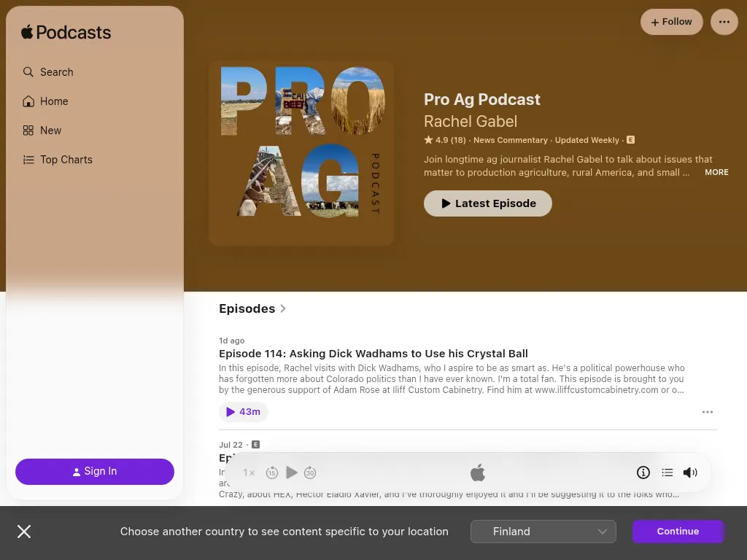Dismiss the country selection banner
Image resolution: width=747 pixels, height=560 pixels.
(24, 532)
